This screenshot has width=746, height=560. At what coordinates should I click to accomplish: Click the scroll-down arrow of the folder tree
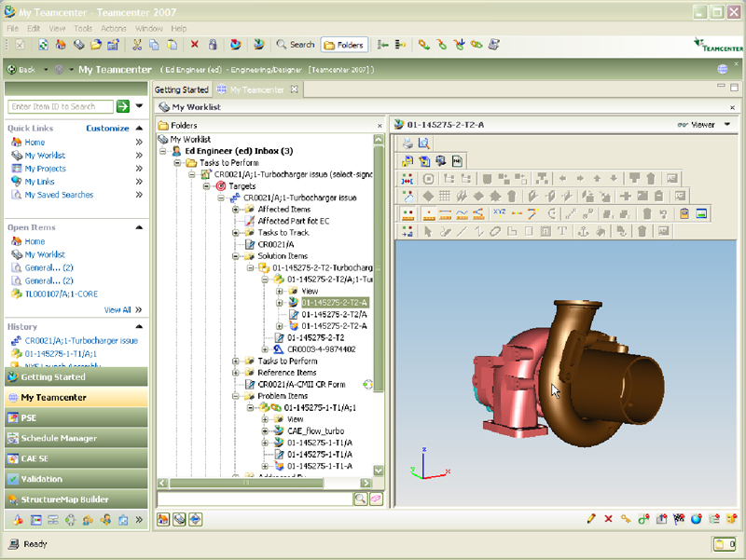379,471
